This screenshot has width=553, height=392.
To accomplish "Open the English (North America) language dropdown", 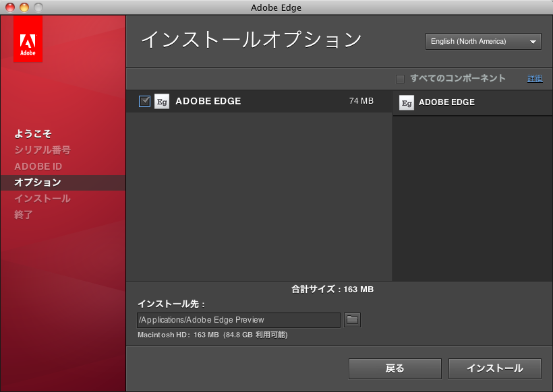I will [483, 42].
